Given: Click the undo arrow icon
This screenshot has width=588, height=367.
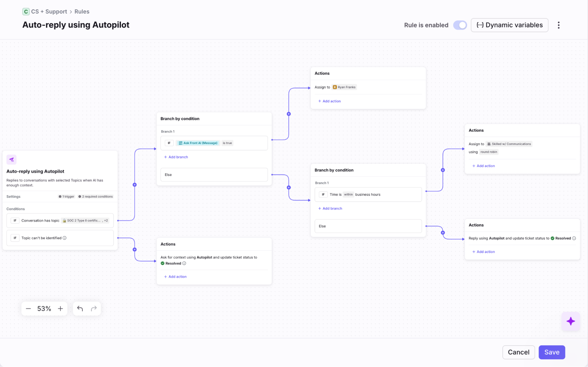Looking at the screenshot, I should 80,308.
